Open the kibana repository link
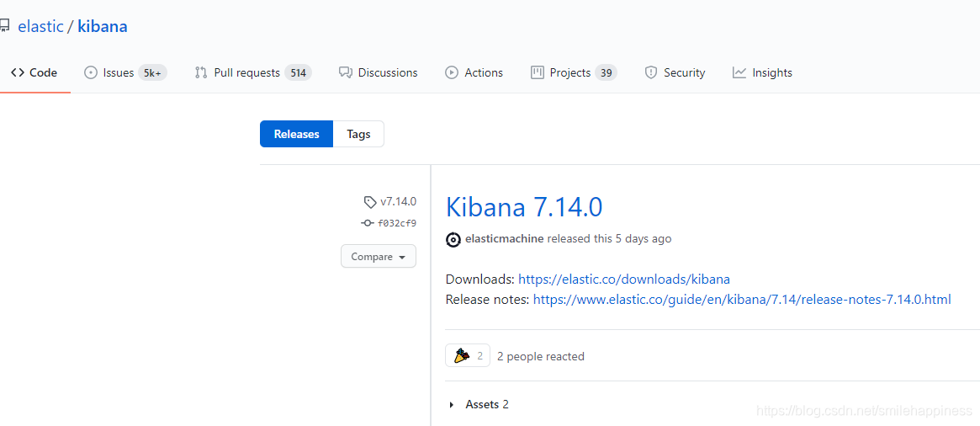Screen dimensions: 980x426 (x=103, y=27)
